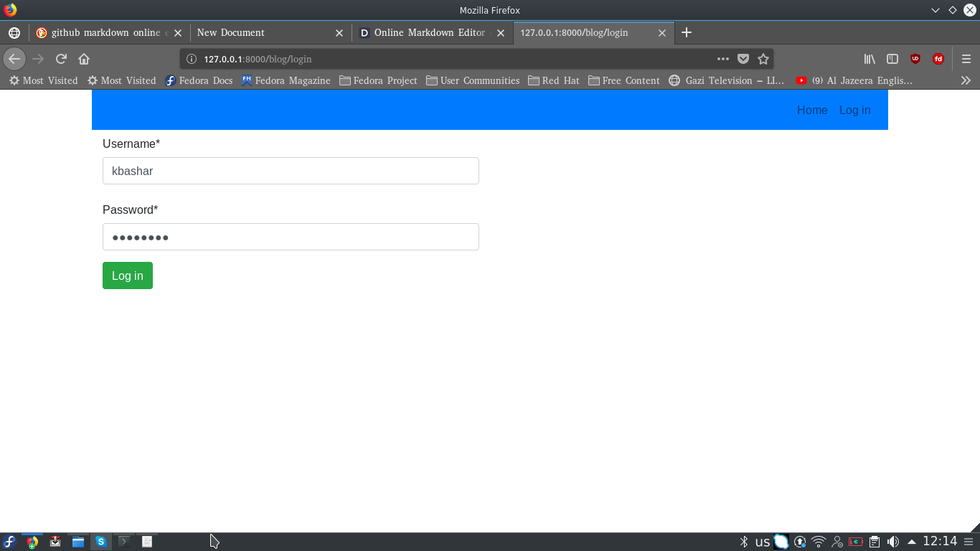Open the title bar Firefox window menu icon

(x=10, y=10)
